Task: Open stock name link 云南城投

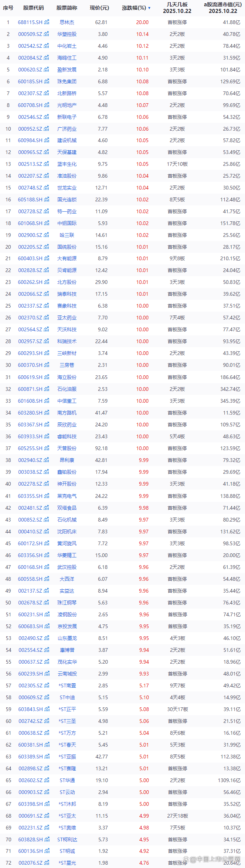Action: [67, 674]
